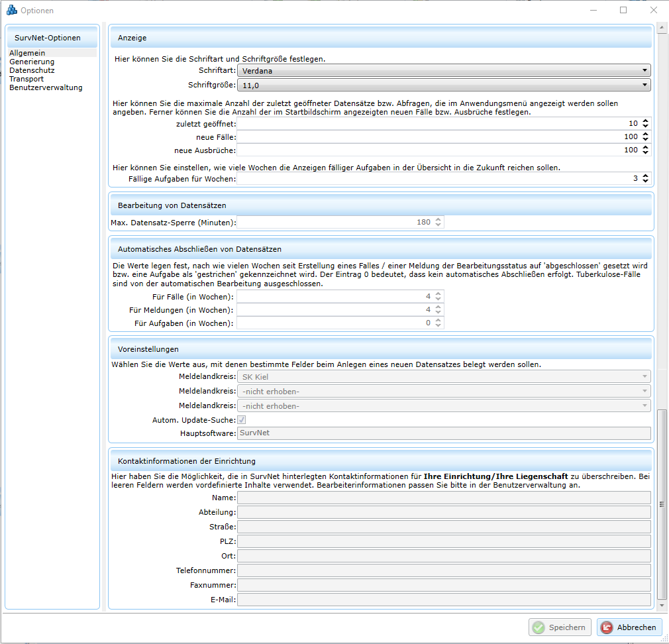Click the vertical scrollbar thumb
This screenshot has width=669, height=644.
tap(662, 504)
